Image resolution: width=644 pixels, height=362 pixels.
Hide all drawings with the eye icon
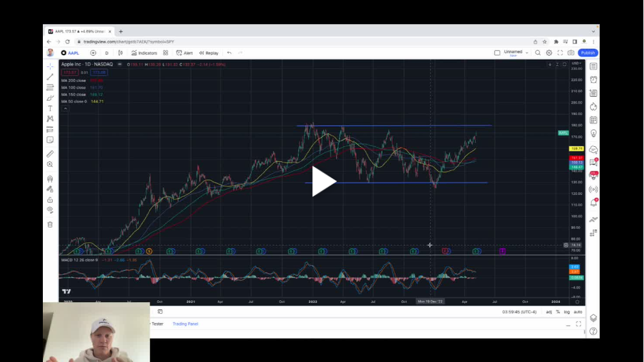(50, 210)
